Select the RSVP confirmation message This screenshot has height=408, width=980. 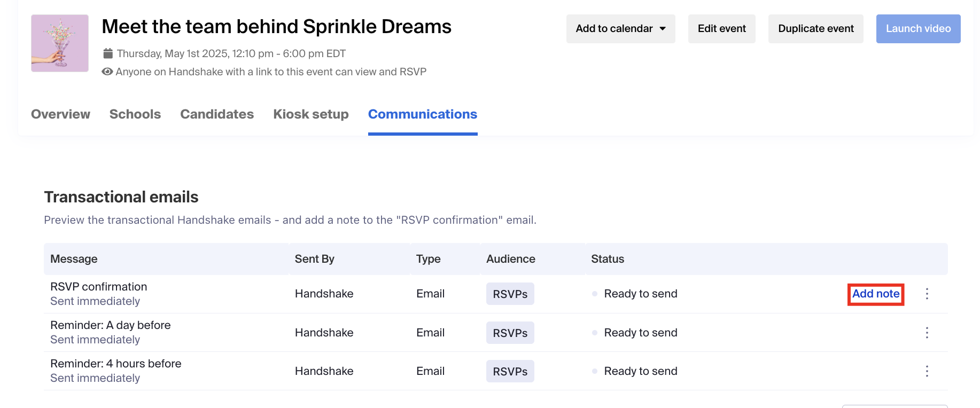point(99,287)
